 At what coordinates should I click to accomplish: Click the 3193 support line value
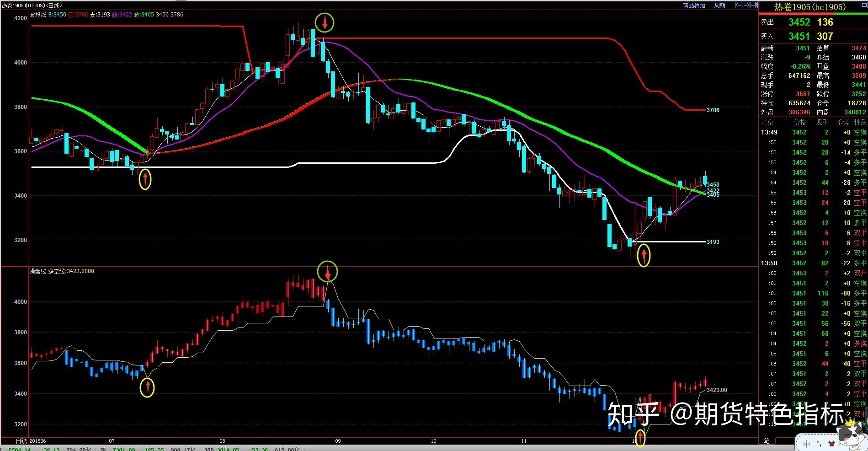tap(713, 242)
